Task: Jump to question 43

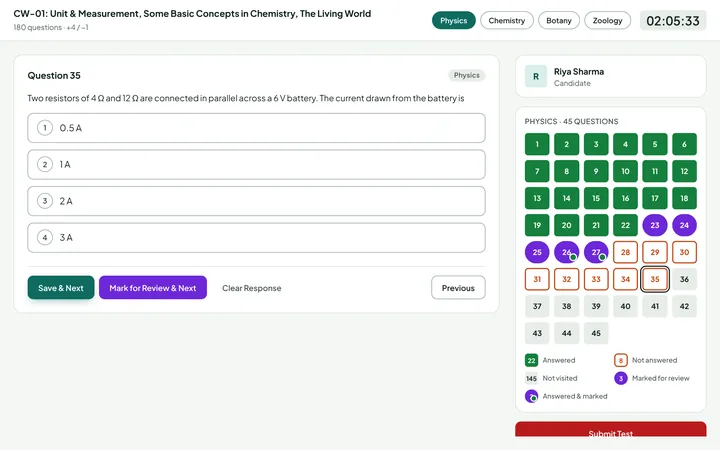Action: pos(537,333)
